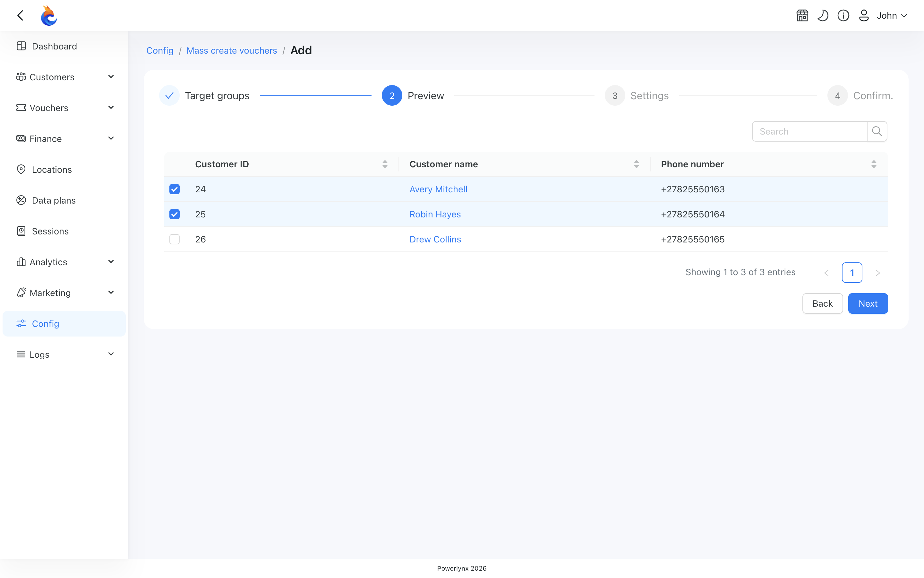This screenshot has width=924, height=578.
Task: Follow the Config breadcrumb link
Action: point(160,50)
